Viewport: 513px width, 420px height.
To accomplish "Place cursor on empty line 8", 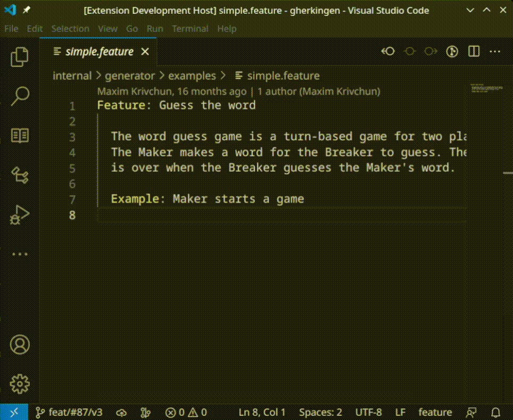I will point(282,215).
